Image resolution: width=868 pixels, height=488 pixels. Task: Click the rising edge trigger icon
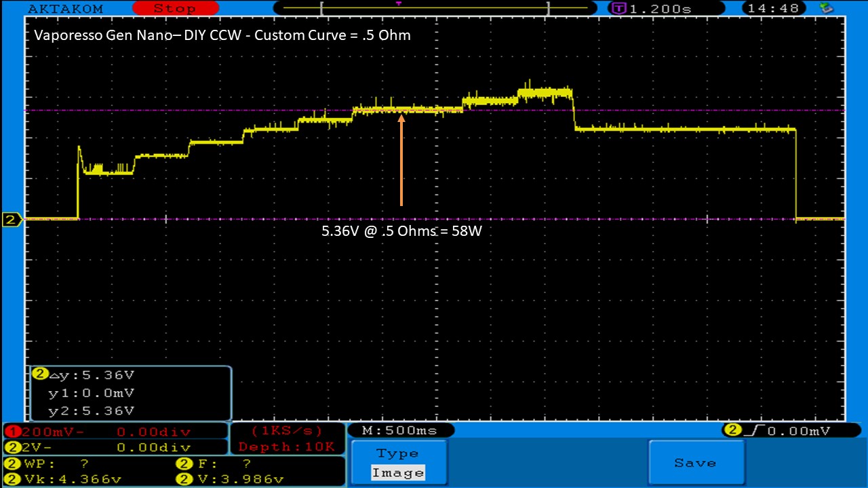click(754, 430)
